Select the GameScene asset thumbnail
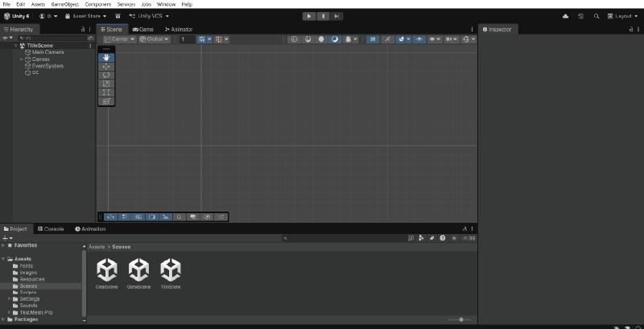This screenshot has height=329, width=644. (x=138, y=273)
